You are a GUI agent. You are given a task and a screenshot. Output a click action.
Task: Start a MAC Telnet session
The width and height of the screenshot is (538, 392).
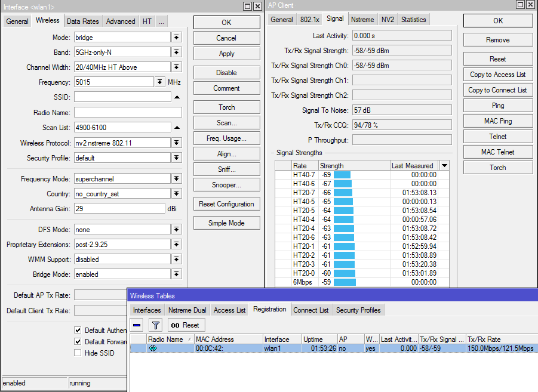(497, 152)
